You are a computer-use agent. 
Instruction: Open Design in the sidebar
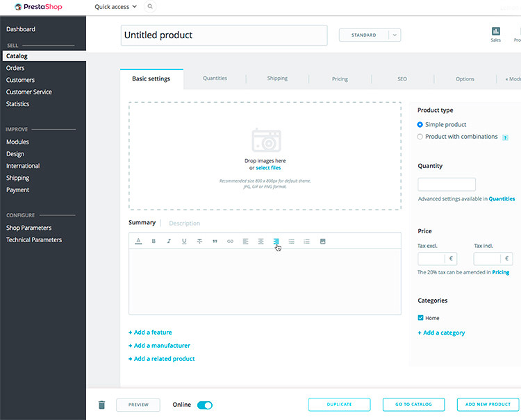[15, 154]
